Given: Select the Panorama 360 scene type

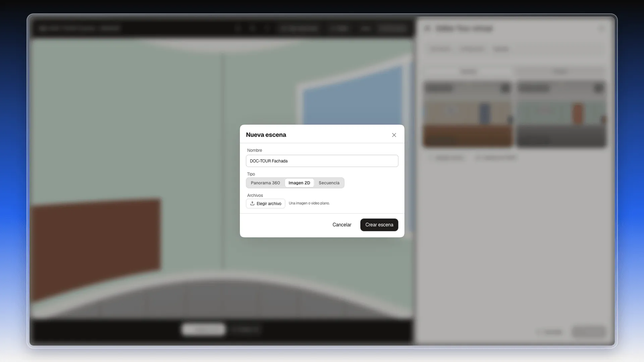Looking at the screenshot, I should [x=265, y=183].
